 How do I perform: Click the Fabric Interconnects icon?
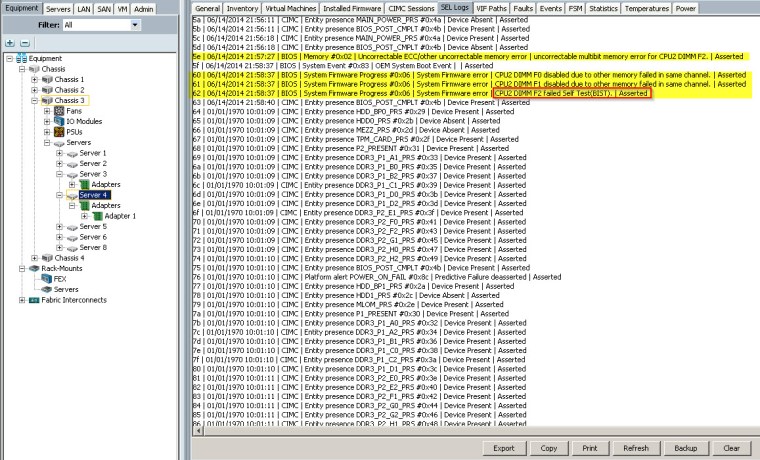tap(34, 300)
